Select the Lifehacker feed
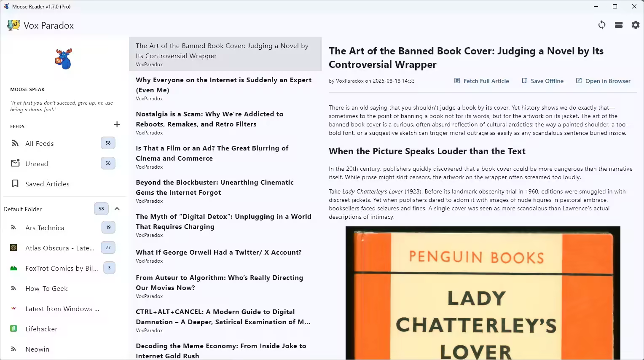 (65, 329)
